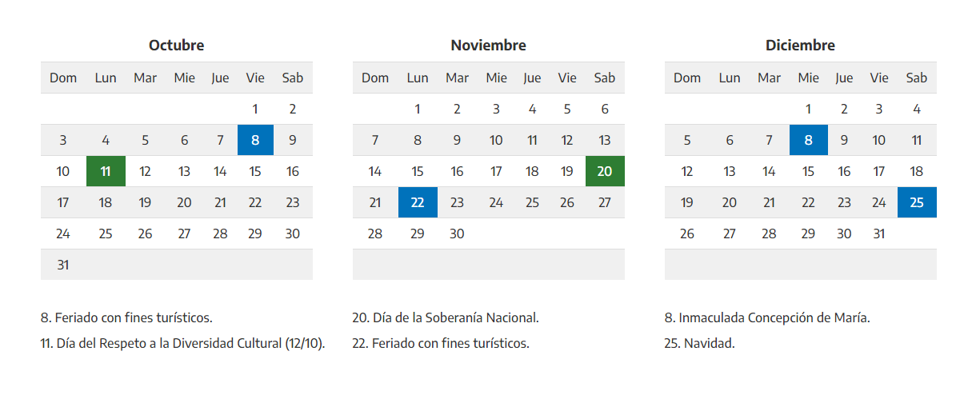Select December 25 Navidad highlighted date

click(917, 202)
